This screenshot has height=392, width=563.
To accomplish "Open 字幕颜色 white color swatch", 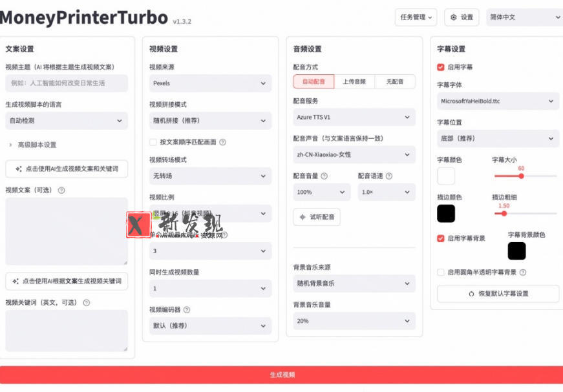I will pyautogui.click(x=446, y=176).
